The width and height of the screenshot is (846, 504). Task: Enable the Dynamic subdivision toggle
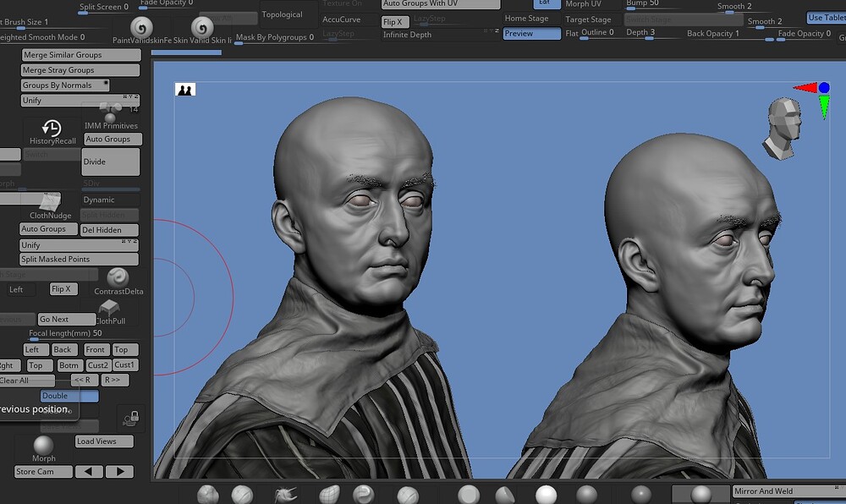pyautogui.click(x=110, y=200)
